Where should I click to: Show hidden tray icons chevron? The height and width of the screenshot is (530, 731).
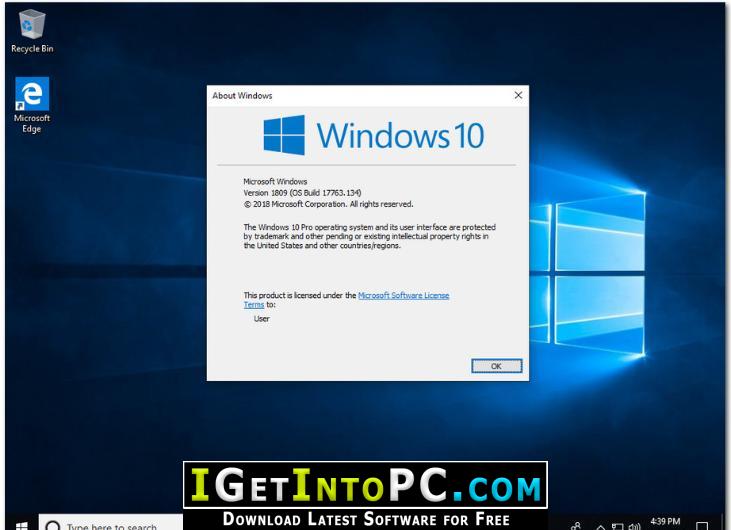pyautogui.click(x=600, y=527)
